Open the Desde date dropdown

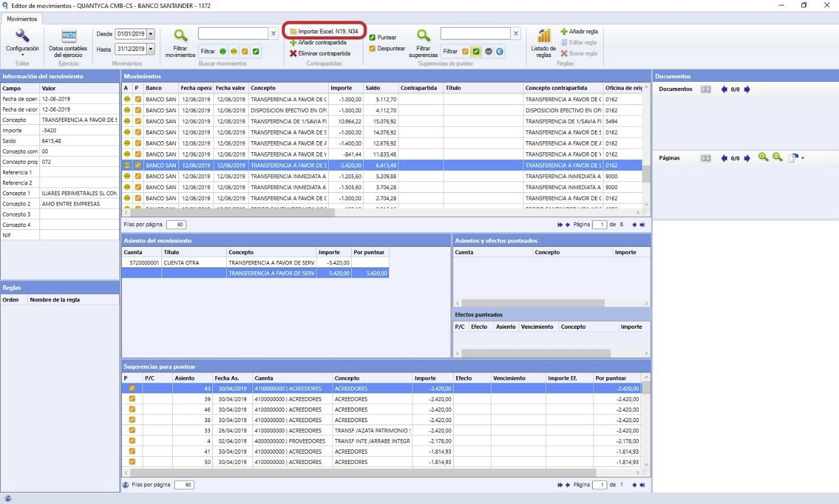[x=150, y=33]
